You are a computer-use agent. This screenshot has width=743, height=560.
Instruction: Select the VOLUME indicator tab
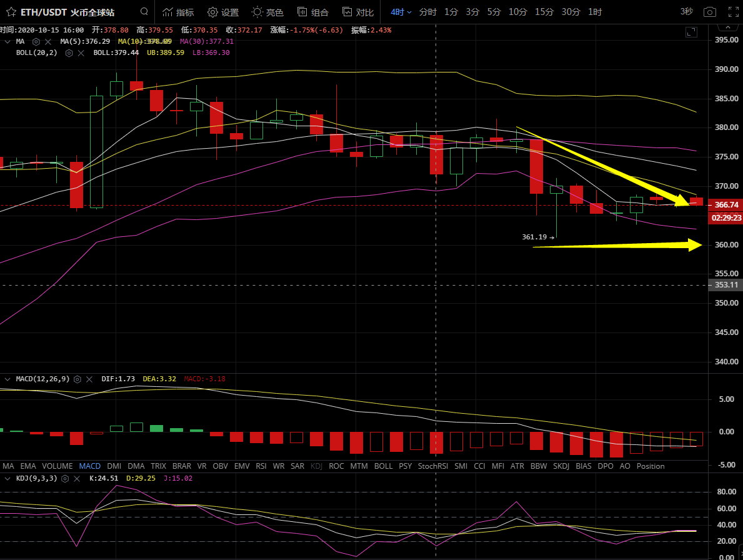pyautogui.click(x=57, y=466)
